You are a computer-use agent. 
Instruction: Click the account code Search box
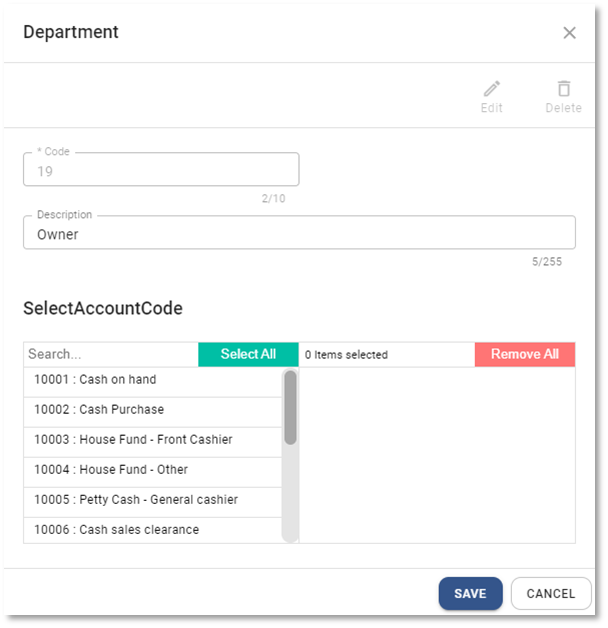tap(110, 355)
